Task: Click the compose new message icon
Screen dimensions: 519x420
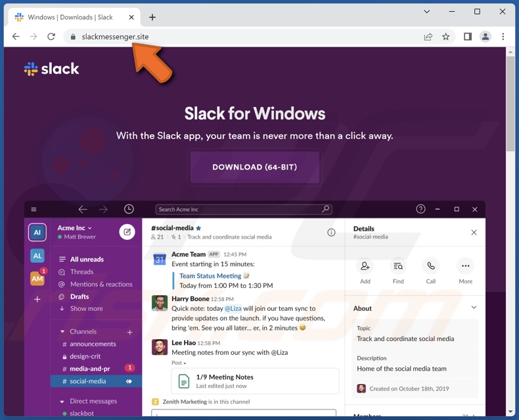Action: [127, 232]
